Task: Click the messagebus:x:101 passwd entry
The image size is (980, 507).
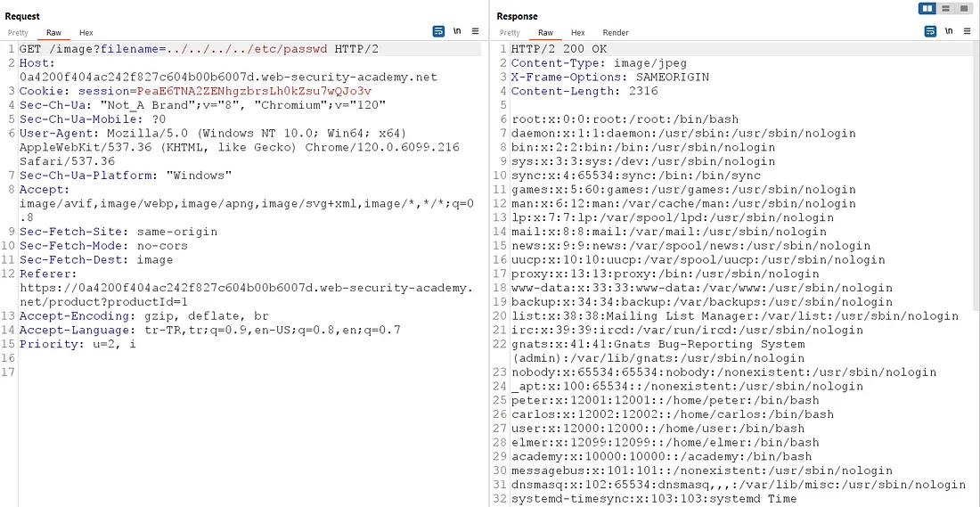Action: pyautogui.click(x=702, y=470)
